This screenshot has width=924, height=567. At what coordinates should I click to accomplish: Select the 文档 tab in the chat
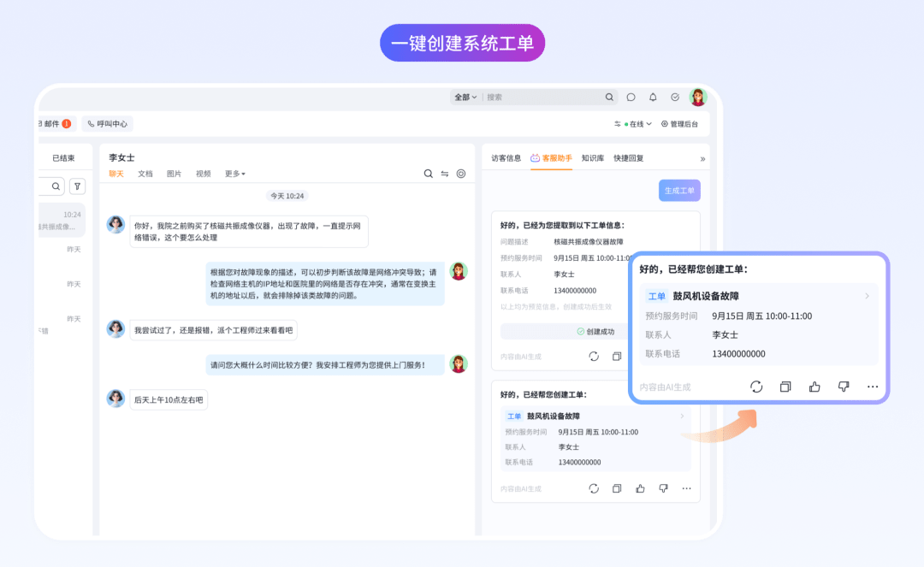(x=145, y=174)
